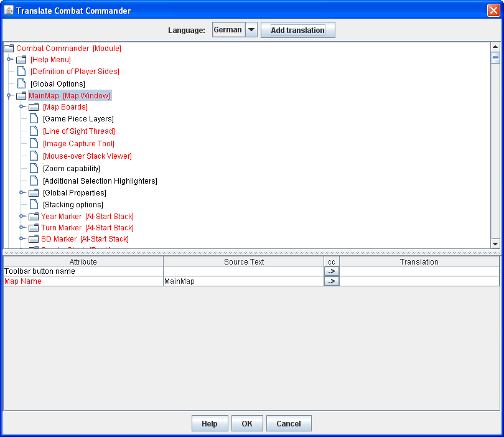Click the document icon beside Zoom capability
Image resolution: width=504 pixels, height=437 pixels.
(34, 168)
